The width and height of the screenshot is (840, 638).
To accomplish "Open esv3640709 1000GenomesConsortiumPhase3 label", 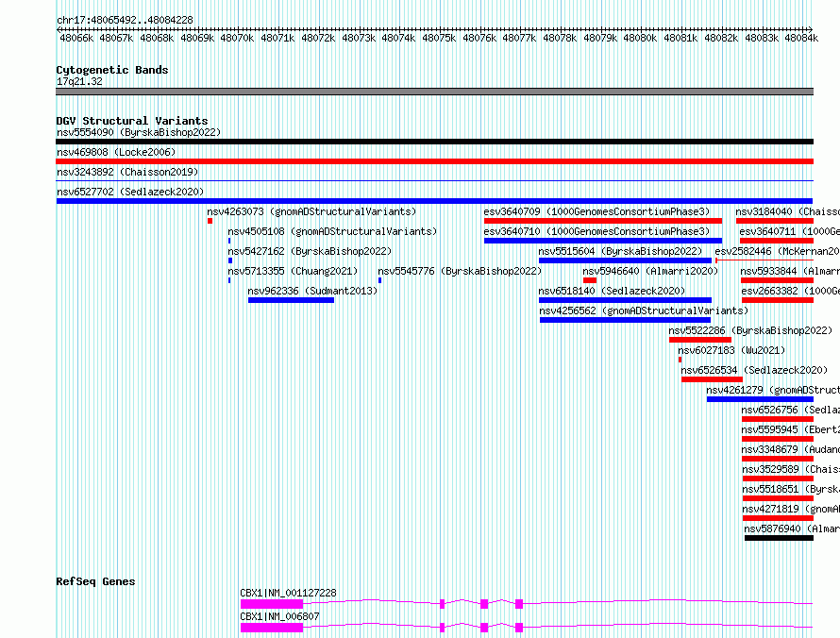I will point(596,211).
